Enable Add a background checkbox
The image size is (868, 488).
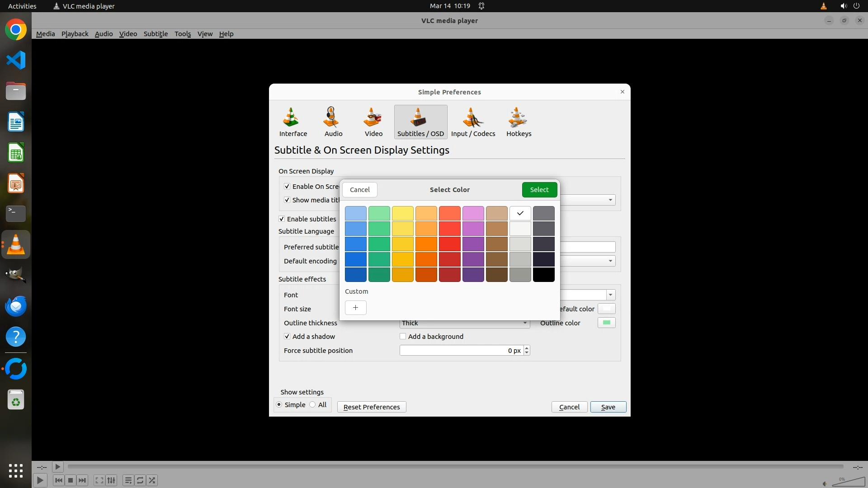point(403,337)
